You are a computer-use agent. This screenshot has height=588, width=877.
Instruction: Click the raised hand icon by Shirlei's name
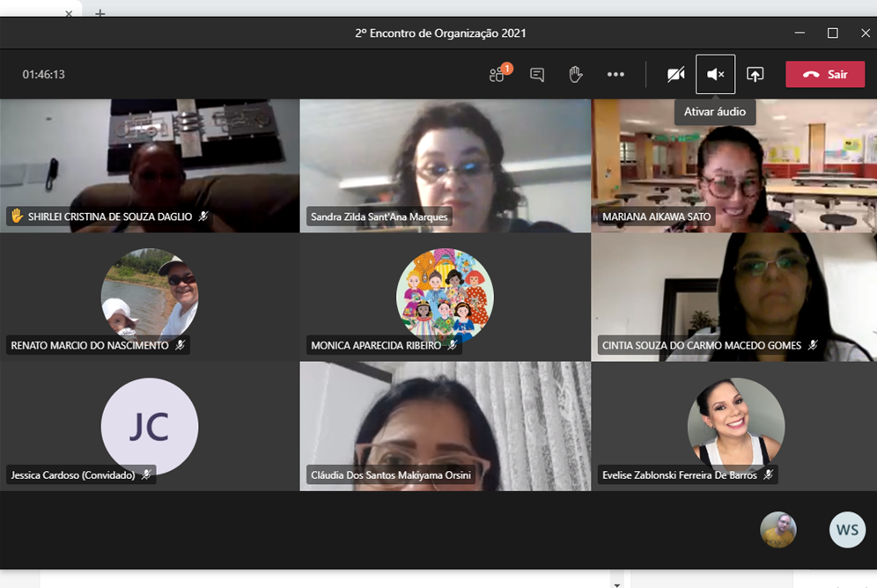[x=18, y=216]
